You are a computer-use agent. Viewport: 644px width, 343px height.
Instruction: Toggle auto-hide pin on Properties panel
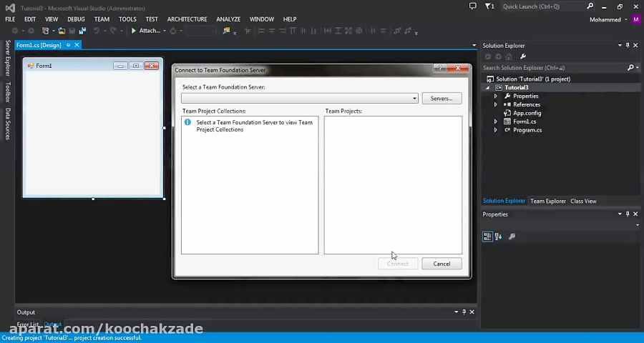[628, 214]
